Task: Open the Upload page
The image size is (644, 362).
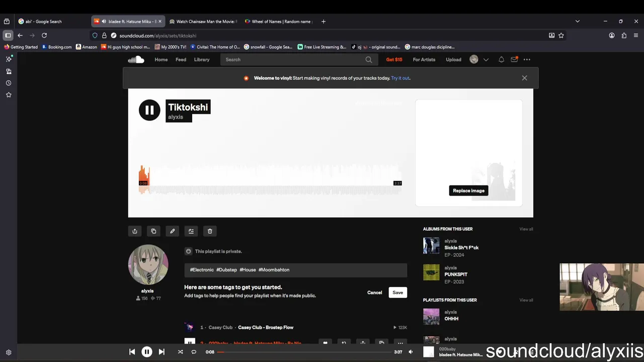Action: 453,59
